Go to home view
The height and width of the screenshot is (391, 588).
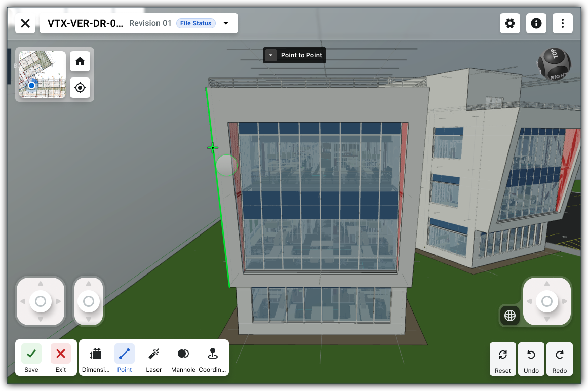coord(80,61)
